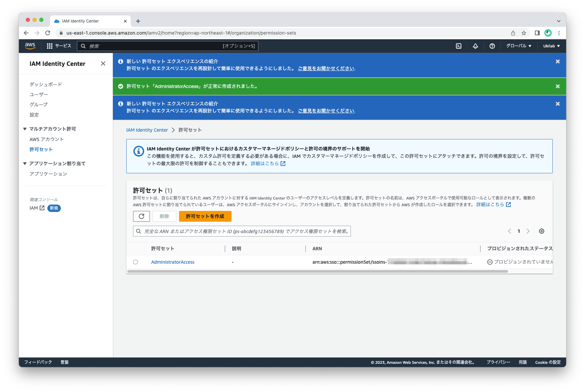Open the Chrome three-dot menu
The image size is (585, 392).
tap(559, 33)
